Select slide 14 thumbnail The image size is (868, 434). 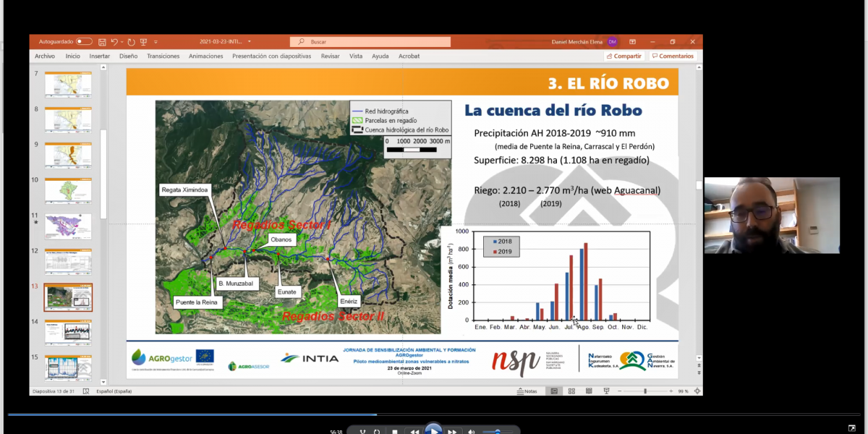tap(69, 332)
